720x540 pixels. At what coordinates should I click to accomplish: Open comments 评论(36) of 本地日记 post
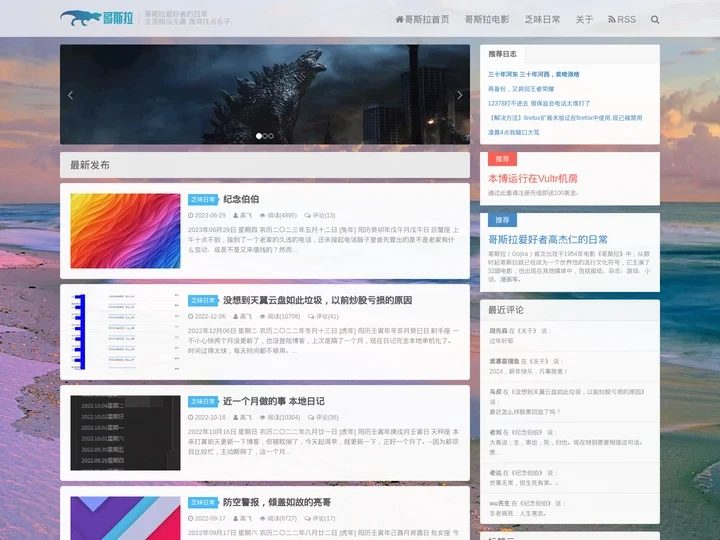click(x=323, y=417)
